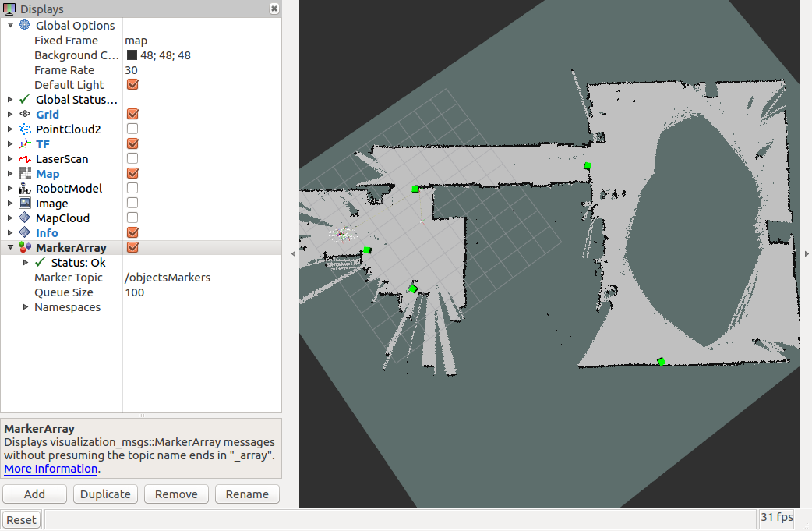Click the LaserScan display icon
The height and width of the screenshot is (531, 812).
click(25, 159)
